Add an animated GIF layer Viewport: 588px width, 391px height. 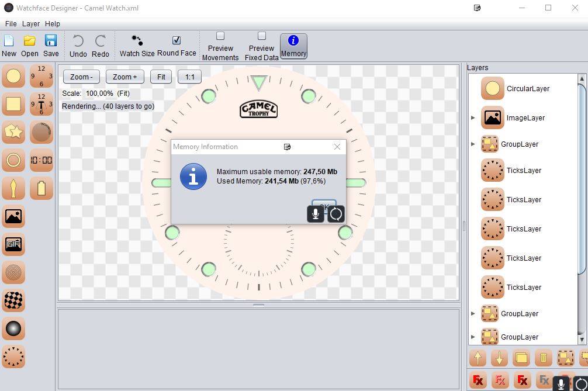[13, 244]
